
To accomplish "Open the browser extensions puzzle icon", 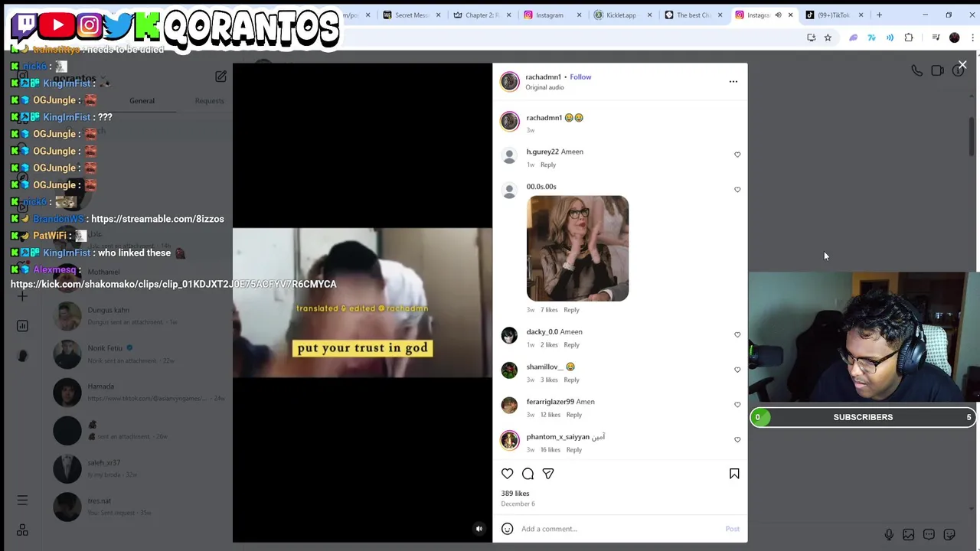I will tap(909, 37).
